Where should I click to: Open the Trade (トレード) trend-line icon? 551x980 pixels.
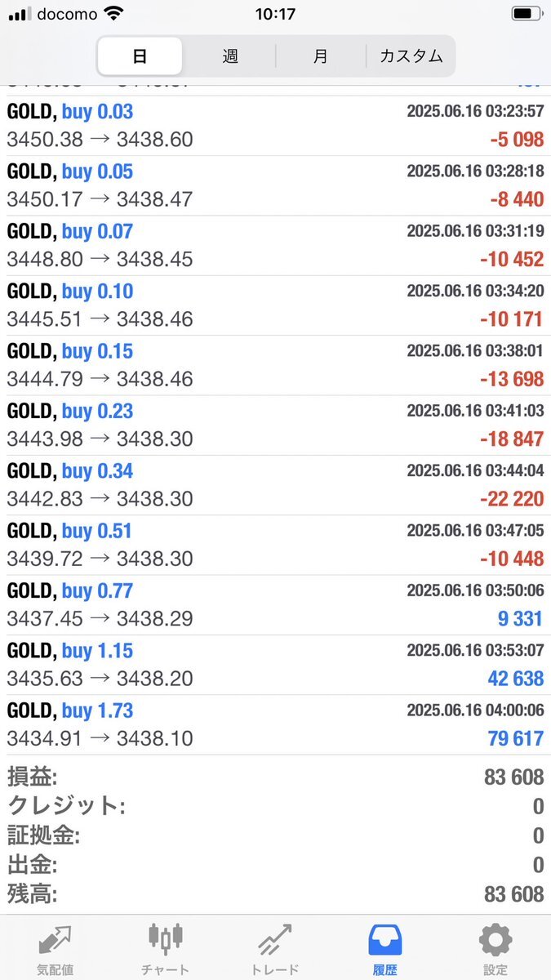[275, 940]
